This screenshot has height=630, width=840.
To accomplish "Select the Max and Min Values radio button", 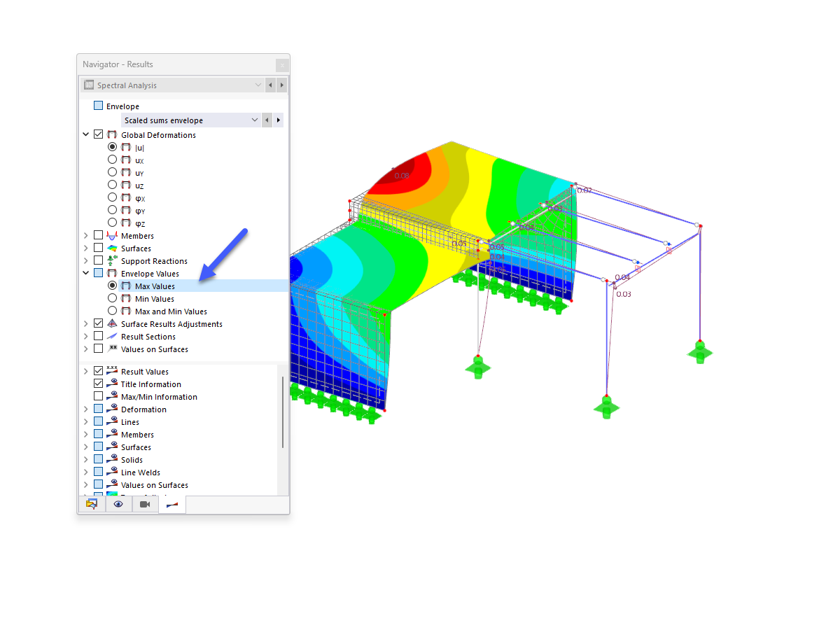I will pos(112,311).
